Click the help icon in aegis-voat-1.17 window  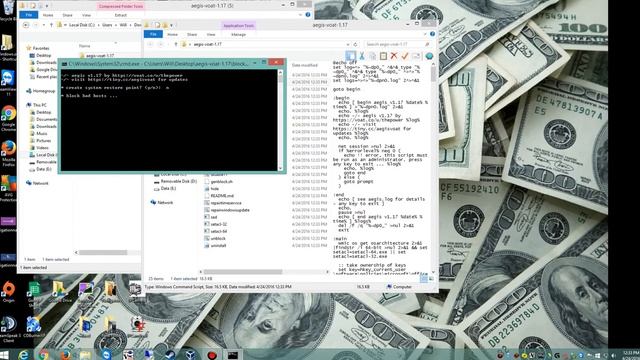[432, 34]
